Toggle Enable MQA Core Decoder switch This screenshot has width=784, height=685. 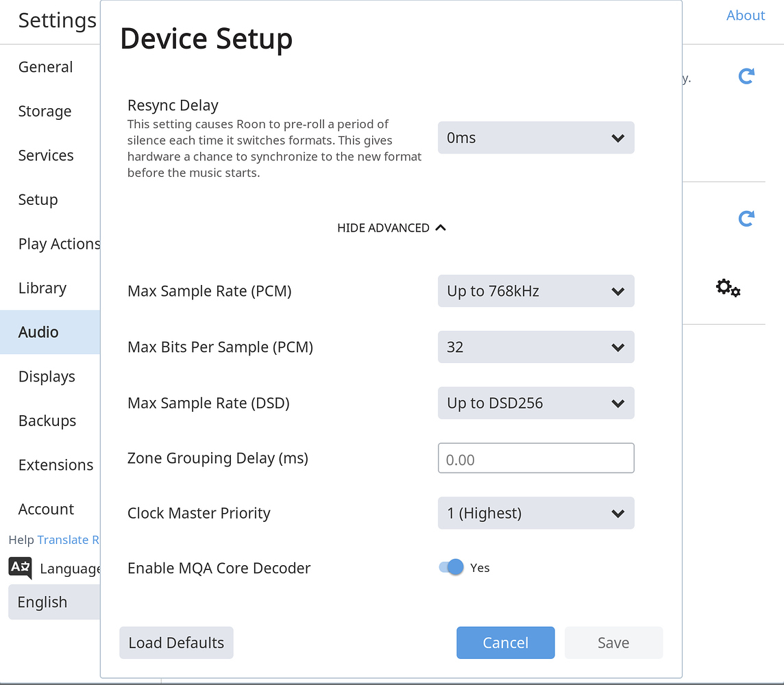coord(452,567)
